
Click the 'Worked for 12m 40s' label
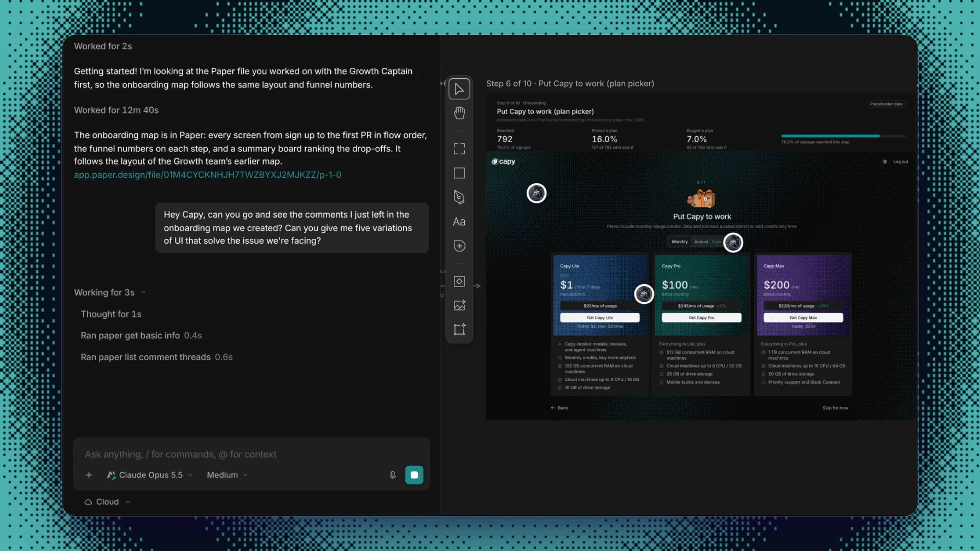click(116, 110)
